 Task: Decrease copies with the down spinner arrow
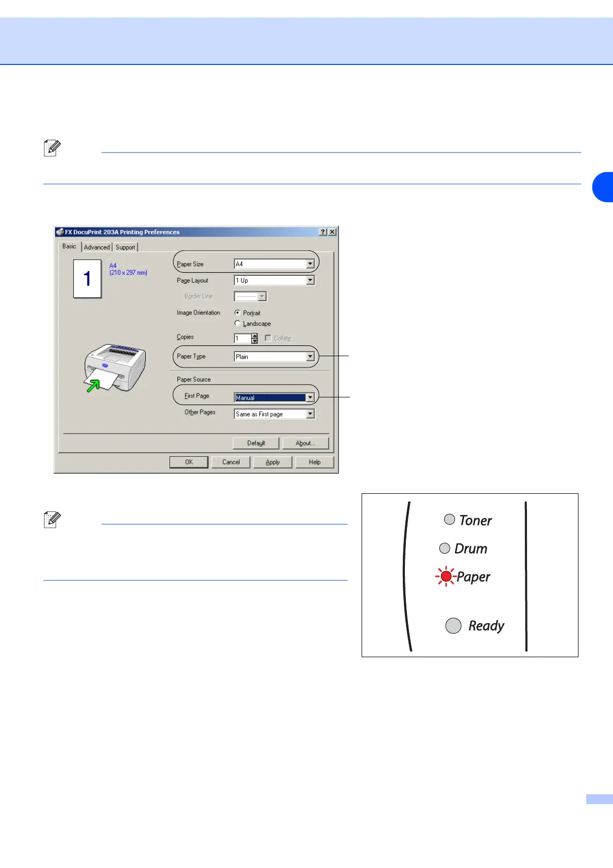[254, 341]
